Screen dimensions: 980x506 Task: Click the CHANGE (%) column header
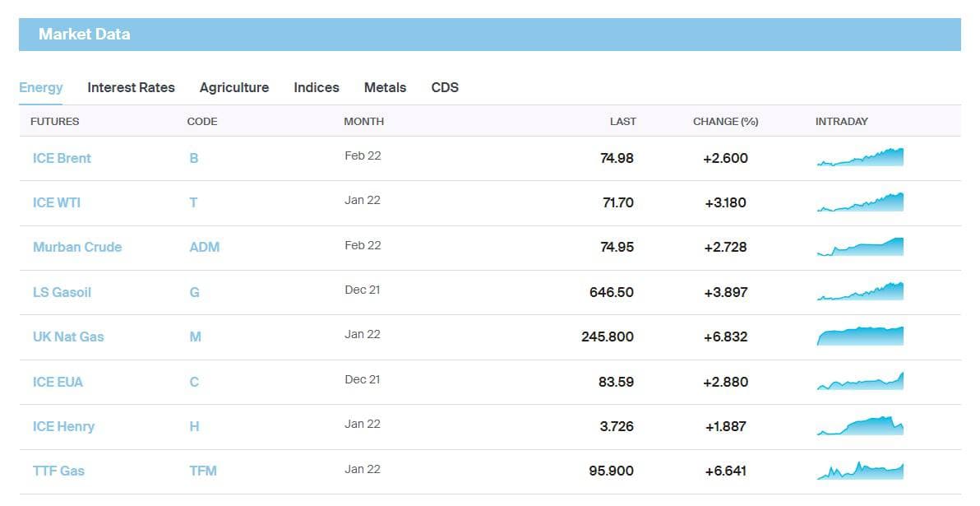[725, 121]
